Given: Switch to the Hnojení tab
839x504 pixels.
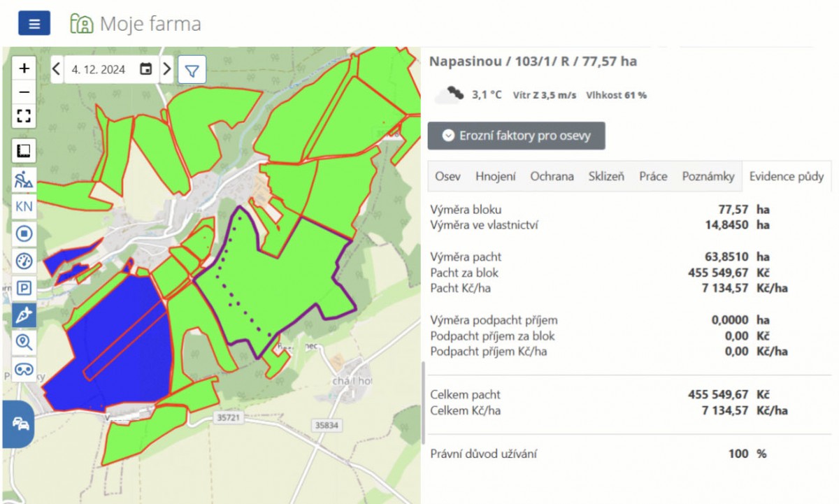Looking at the screenshot, I should (496, 176).
